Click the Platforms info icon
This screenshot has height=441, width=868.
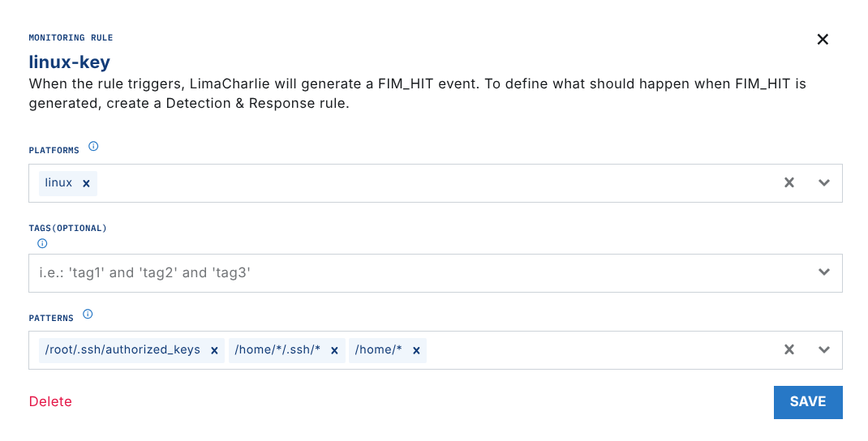tap(93, 147)
